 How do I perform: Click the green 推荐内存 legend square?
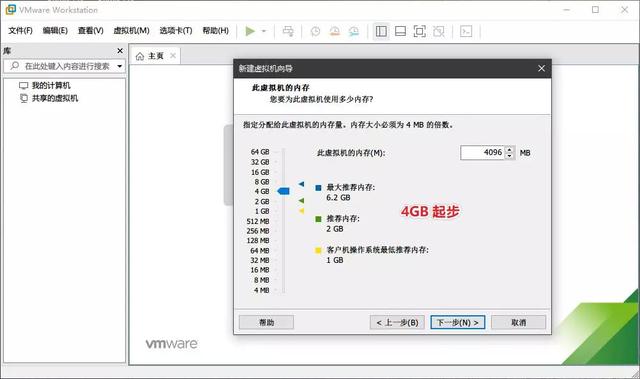318,219
